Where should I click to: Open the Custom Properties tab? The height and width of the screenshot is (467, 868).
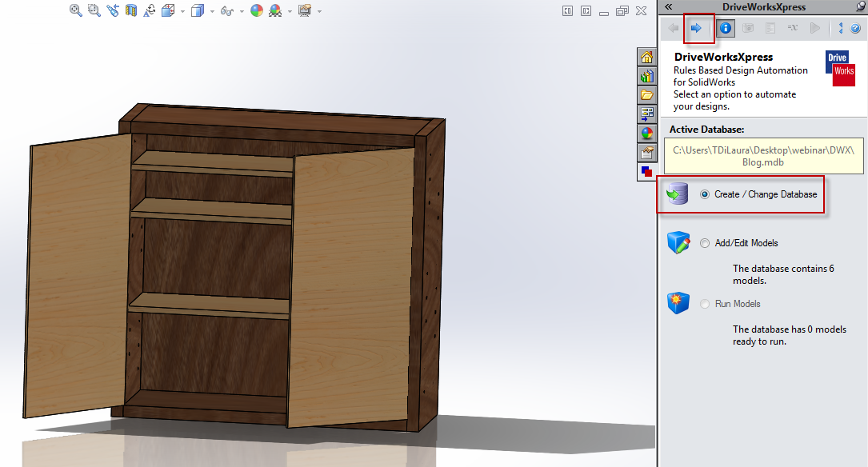[x=646, y=152]
